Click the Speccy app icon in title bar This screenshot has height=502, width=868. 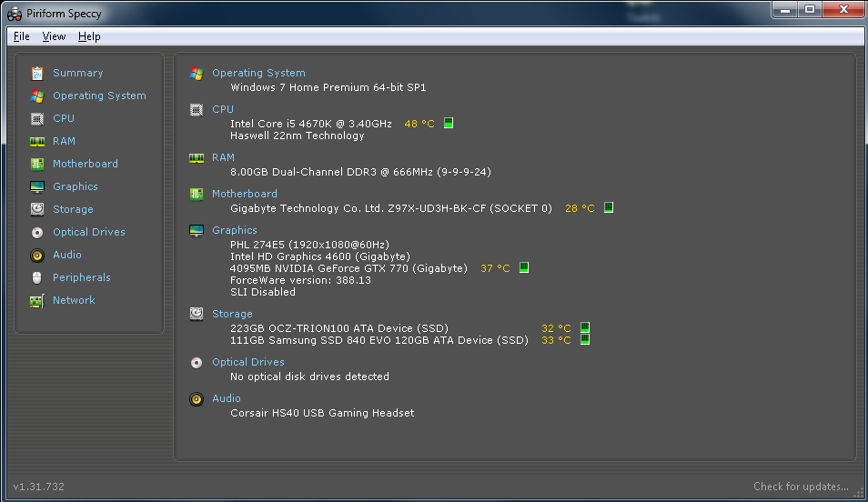coord(15,14)
